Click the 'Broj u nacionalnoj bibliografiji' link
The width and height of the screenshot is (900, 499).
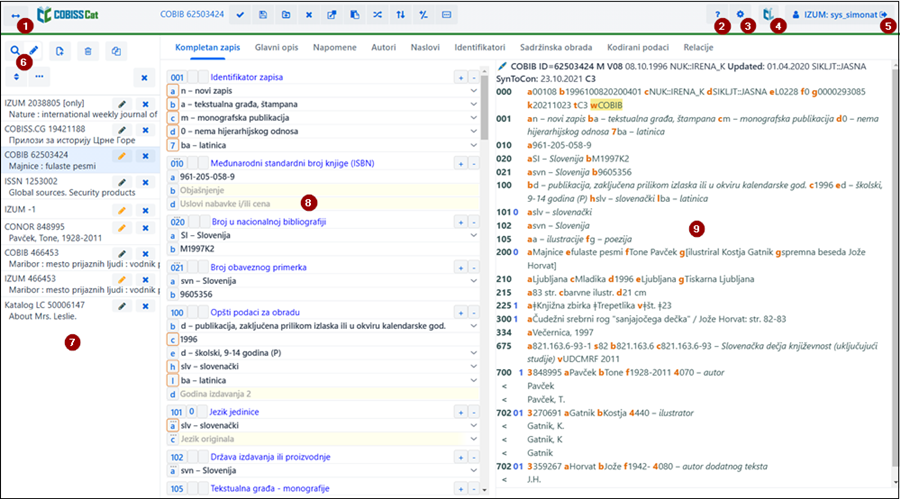point(269,222)
